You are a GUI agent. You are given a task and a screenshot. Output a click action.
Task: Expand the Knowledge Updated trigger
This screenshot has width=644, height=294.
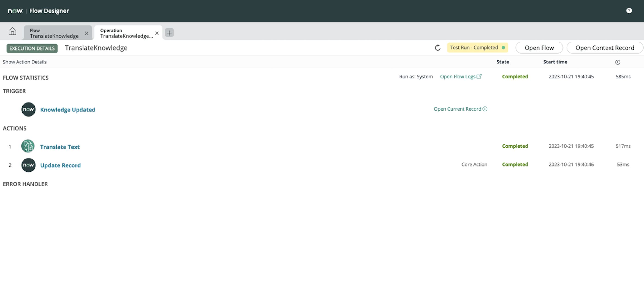(68, 110)
